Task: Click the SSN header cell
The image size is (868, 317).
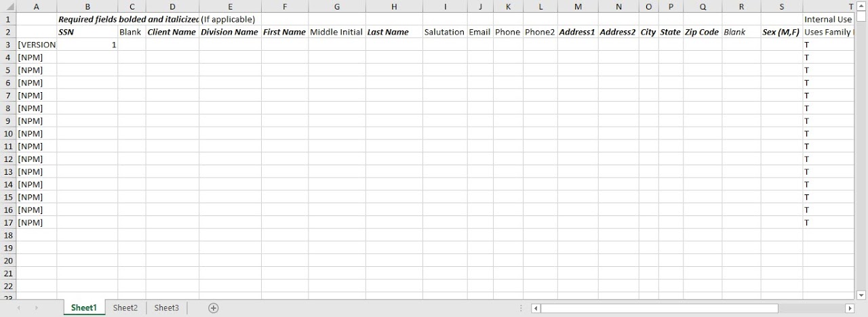Action: point(87,33)
